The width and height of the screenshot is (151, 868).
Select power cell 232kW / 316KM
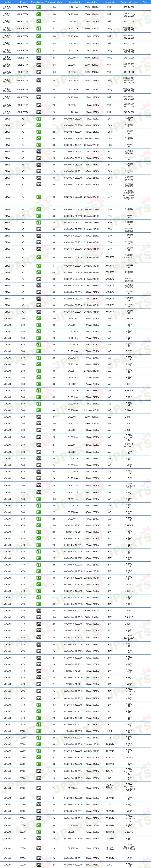point(92,410)
